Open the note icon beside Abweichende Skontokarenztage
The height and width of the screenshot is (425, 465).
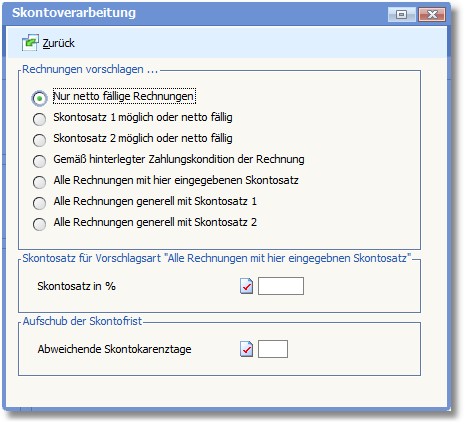pyautogui.click(x=246, y=349)
